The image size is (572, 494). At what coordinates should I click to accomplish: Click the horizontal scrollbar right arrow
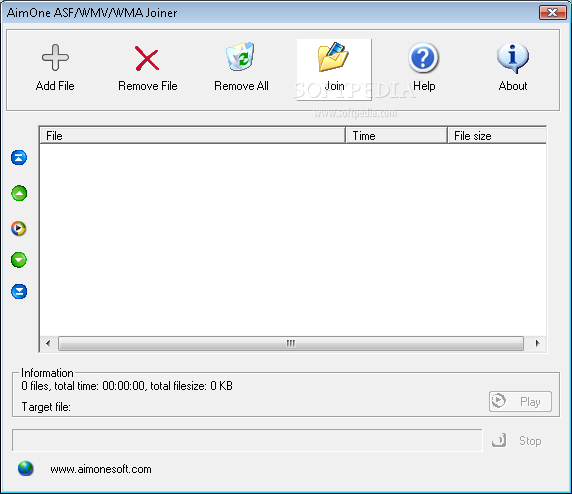click(537, 343)
